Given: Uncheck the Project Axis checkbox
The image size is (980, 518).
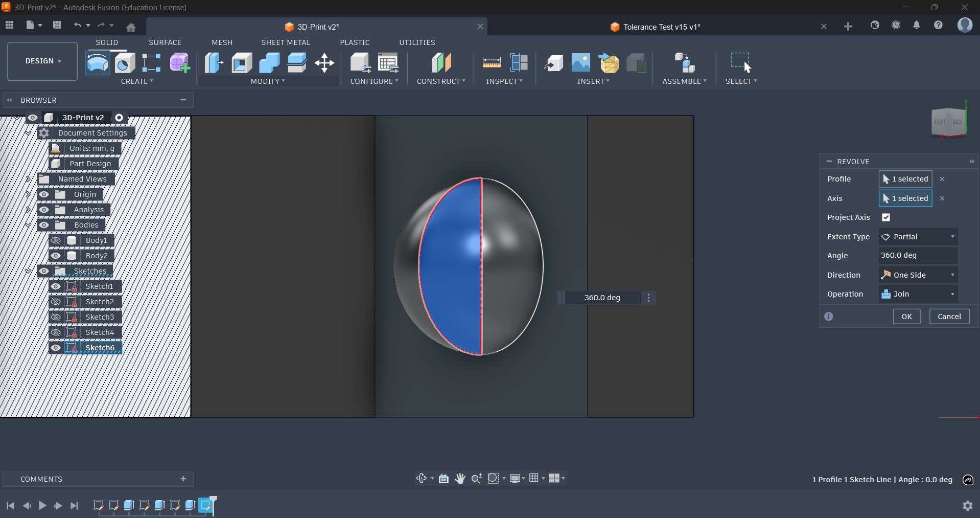Looking at the screenshot, I should [886, 217].
